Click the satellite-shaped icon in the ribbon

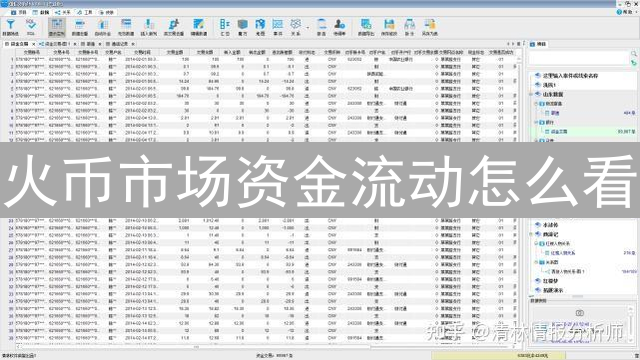point(173,27)
